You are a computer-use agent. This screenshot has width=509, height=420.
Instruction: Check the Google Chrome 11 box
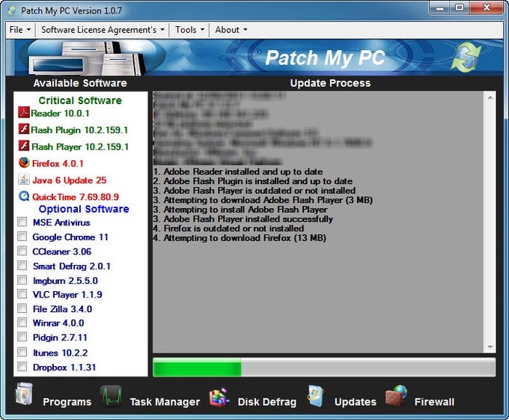[x=22, y=237]
